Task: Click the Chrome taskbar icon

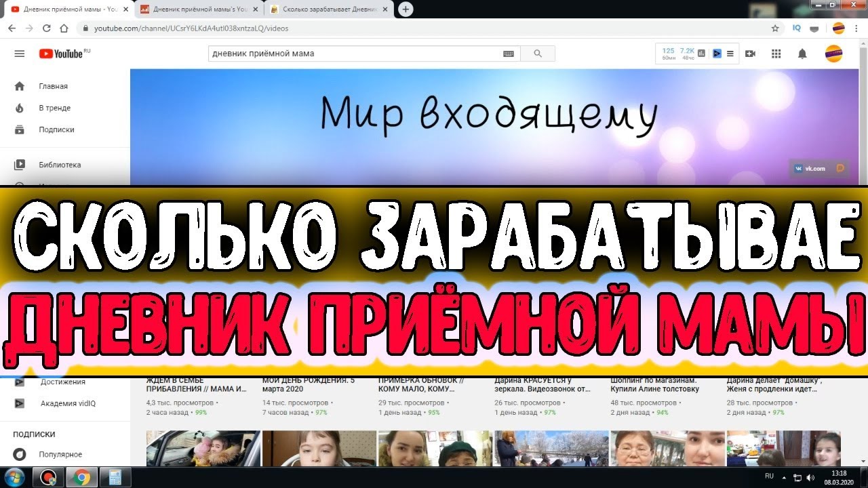Action: click(x=81, y=477)
